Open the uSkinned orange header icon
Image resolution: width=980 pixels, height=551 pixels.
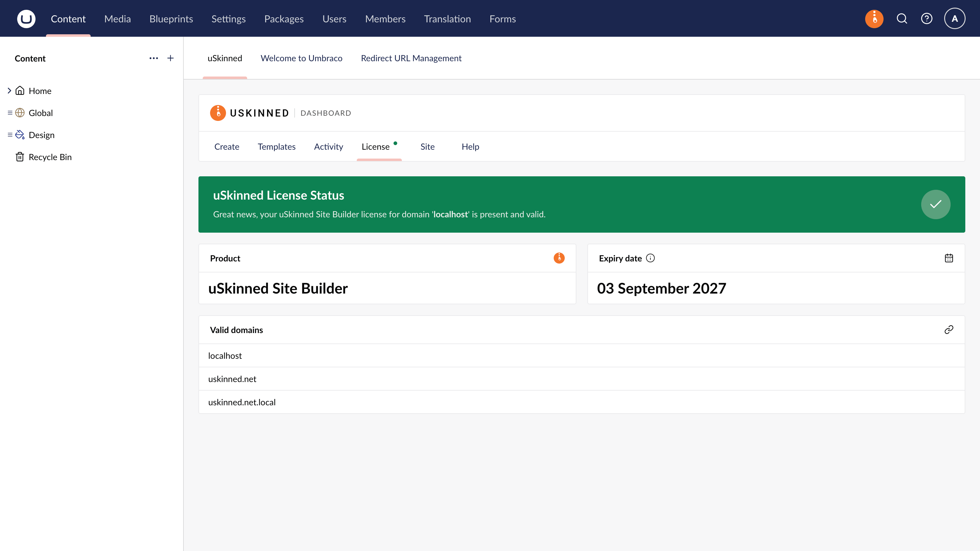pos(874,19)
